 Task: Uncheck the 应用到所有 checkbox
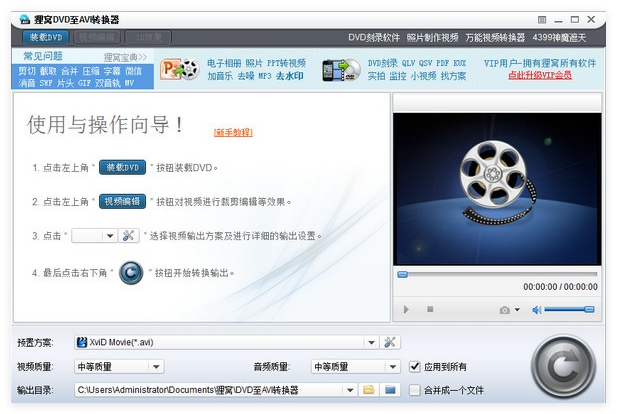(415, 366)
